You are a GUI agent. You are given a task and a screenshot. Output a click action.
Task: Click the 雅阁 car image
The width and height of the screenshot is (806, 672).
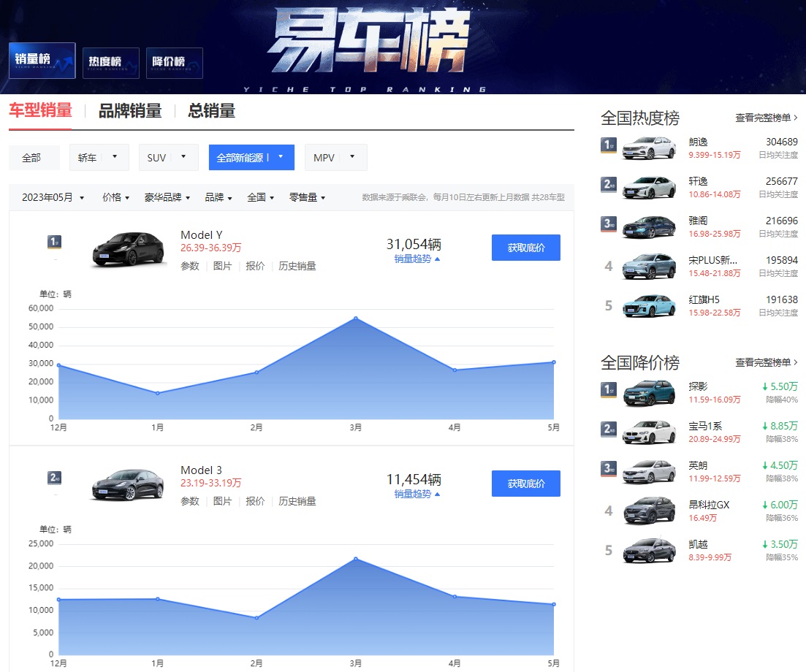tap(649, 227)
